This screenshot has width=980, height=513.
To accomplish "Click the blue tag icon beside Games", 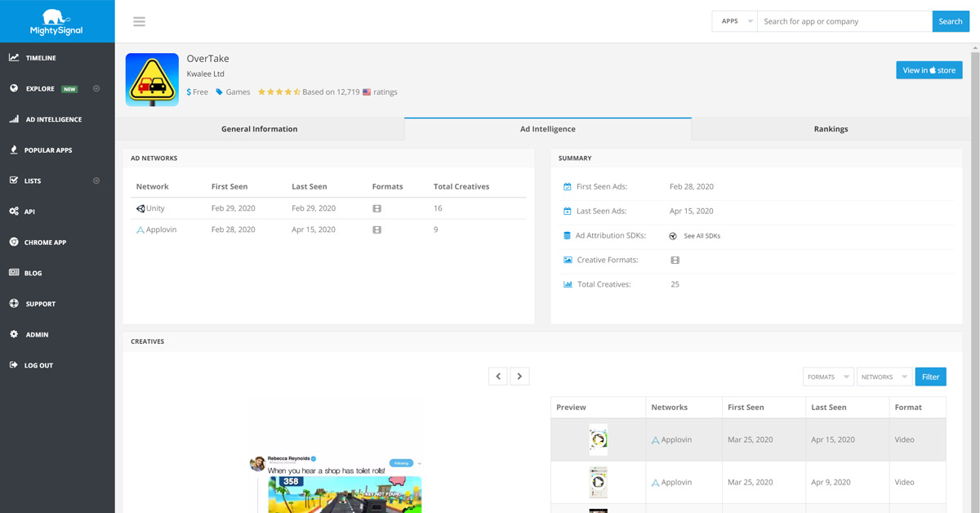I will pos(219,92).
